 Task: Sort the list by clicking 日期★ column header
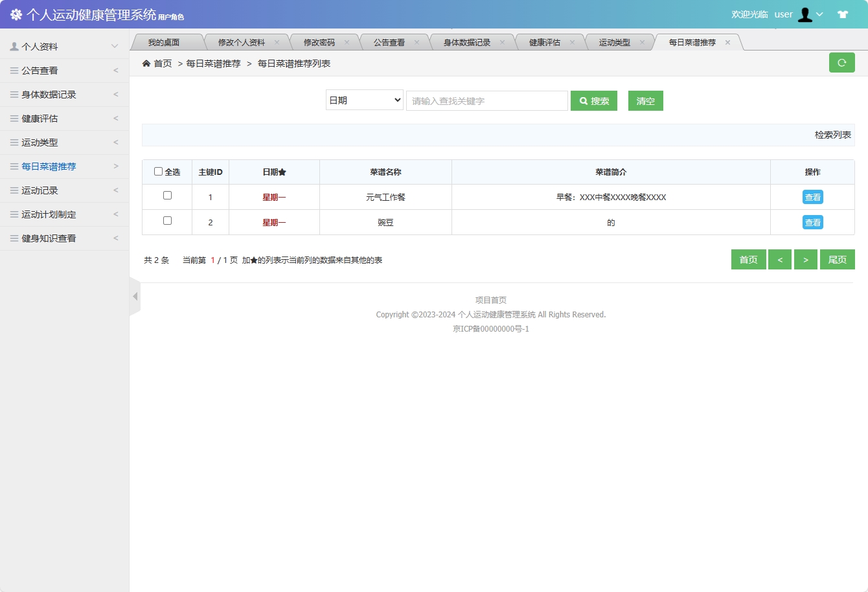click(275, 171)
